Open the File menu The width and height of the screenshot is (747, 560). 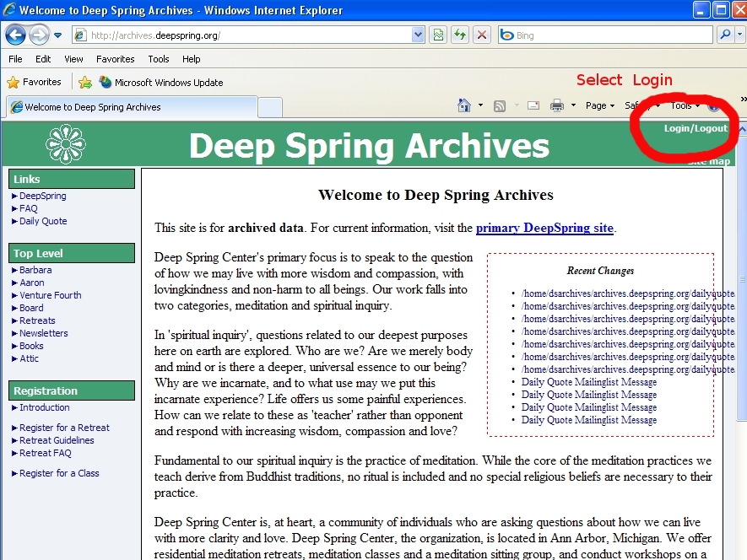pos(15,59)
